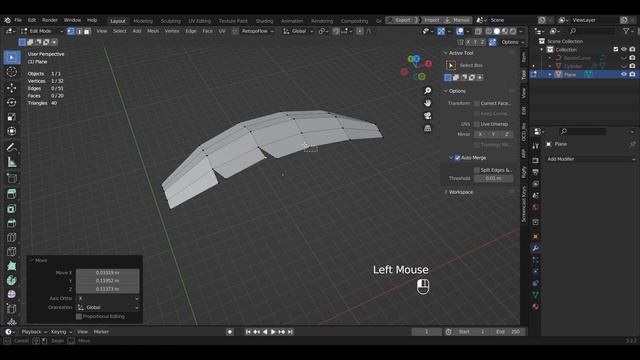The image size is (640, 360).
Task: Select the Rotate tool
Action: tap(12, 102)
